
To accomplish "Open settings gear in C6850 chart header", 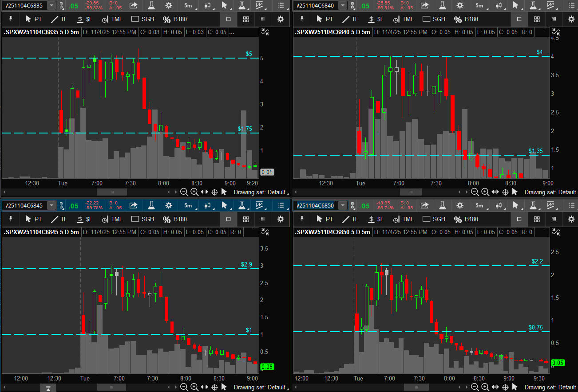I will pyautogui.click(x=460, y=205).
